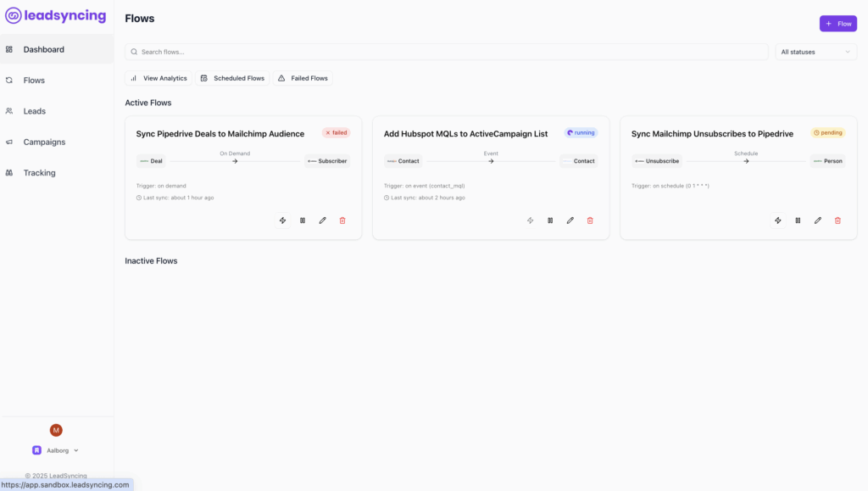Viewport: 868px width, 491px height.
Task: Pause the Hubspot MQLs flow
Action: 550,220
